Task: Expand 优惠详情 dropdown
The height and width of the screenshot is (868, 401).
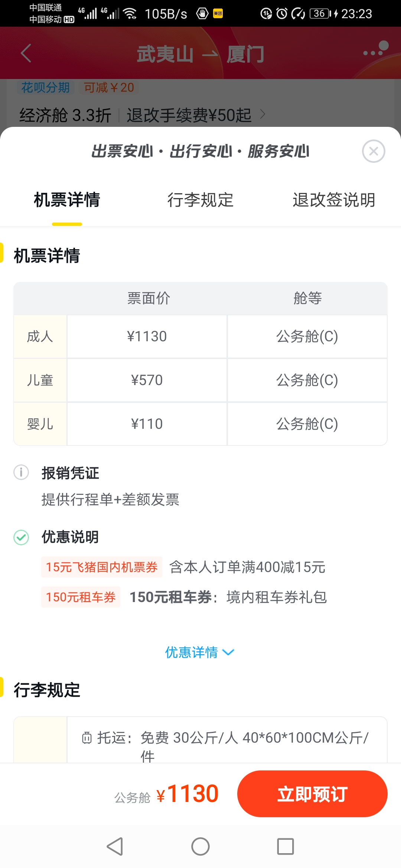Action: coord(200,652)
